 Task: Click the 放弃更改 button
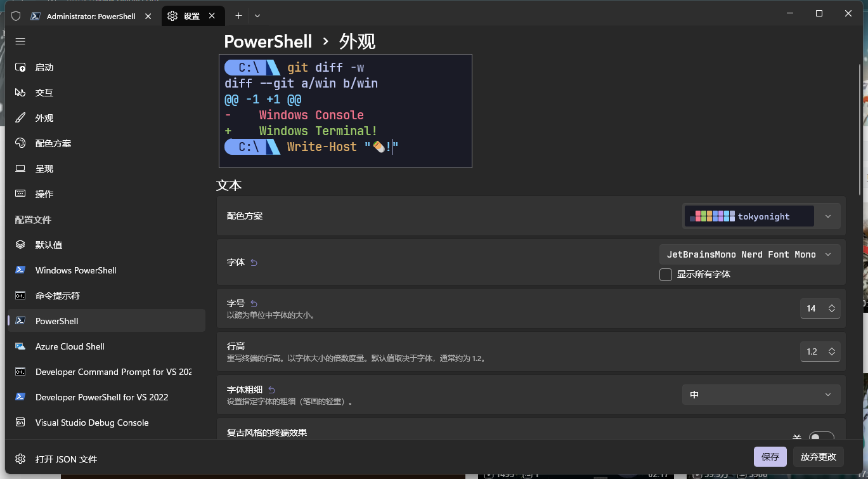pos(819,457)
